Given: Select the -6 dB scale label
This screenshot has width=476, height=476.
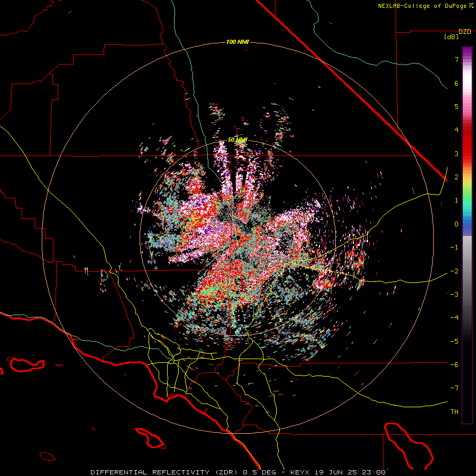Looking at the screenshot, I should point(454,365).
